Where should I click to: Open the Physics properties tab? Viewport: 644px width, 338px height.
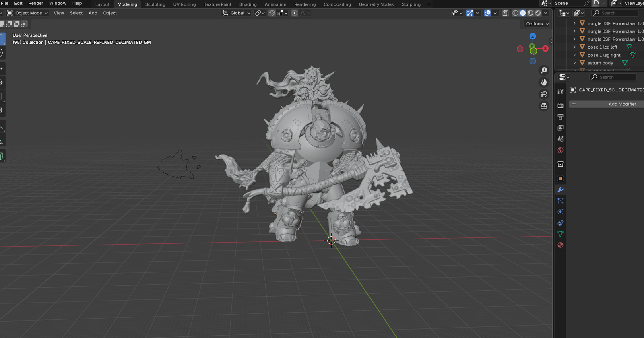point(560,212)
